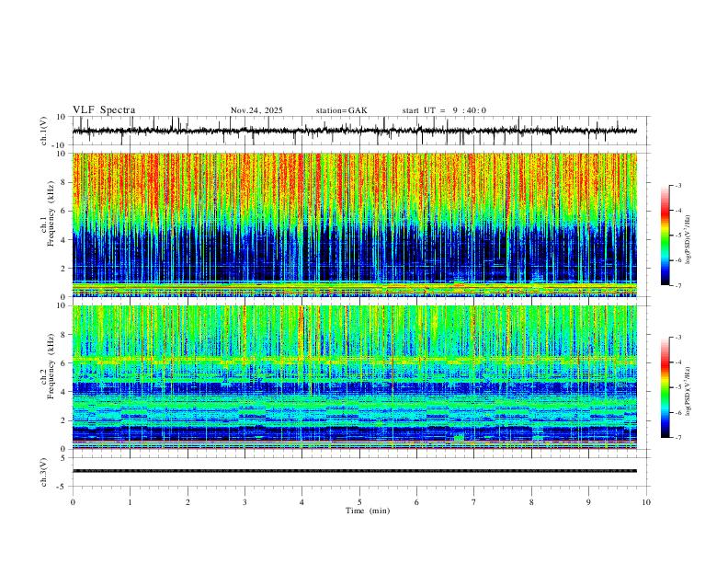Select the "start UT = 9 :40: 0" text

[x=444, y=110]
